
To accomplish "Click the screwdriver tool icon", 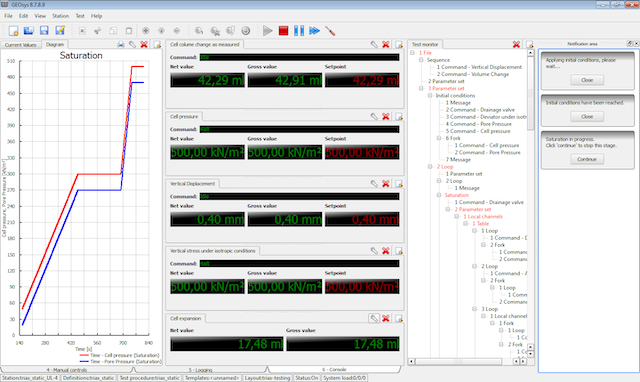I will [x=330, y=31].
